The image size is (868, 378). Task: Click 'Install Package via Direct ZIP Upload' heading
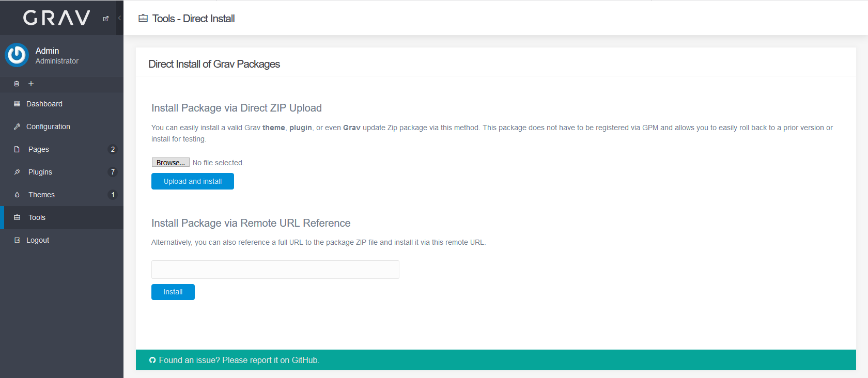(x=237, y=108)
